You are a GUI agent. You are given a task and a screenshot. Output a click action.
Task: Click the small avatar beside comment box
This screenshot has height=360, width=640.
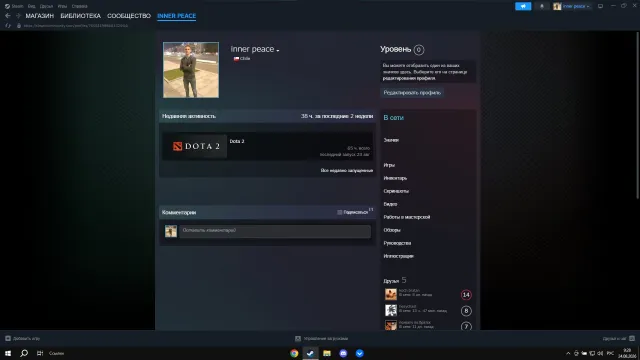coord(171,231)
